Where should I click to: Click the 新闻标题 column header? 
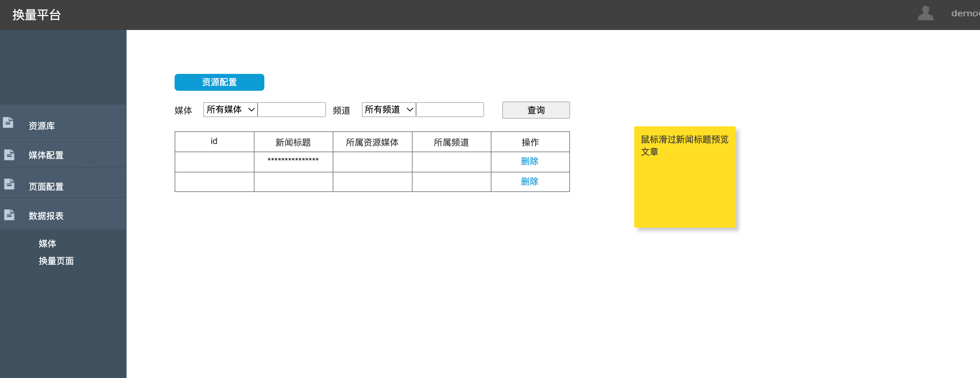pos(293,142)
